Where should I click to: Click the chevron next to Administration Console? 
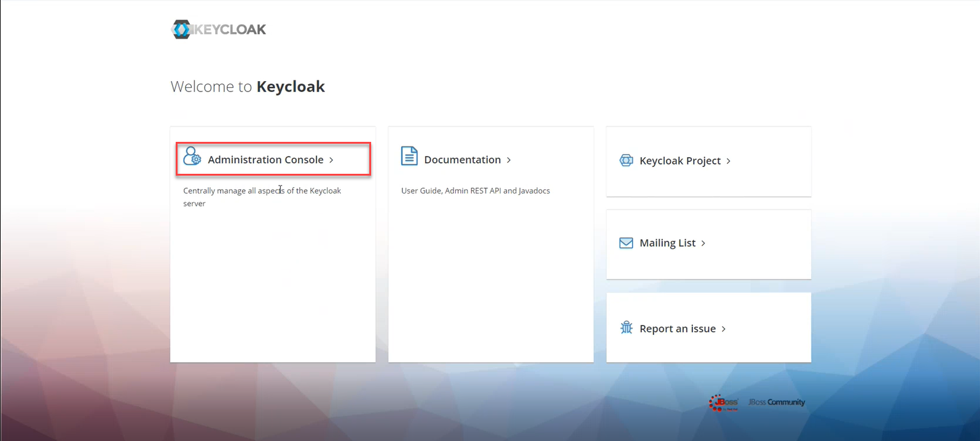pos(331,160)
